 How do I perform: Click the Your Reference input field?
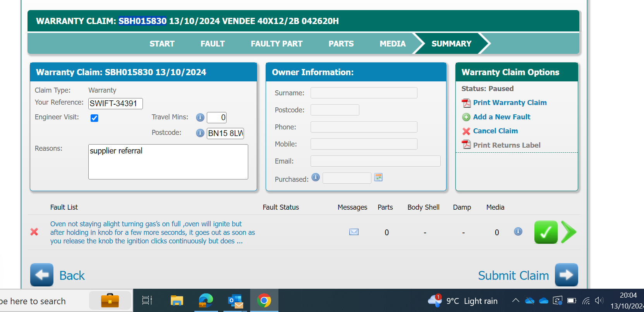point(115,103)
